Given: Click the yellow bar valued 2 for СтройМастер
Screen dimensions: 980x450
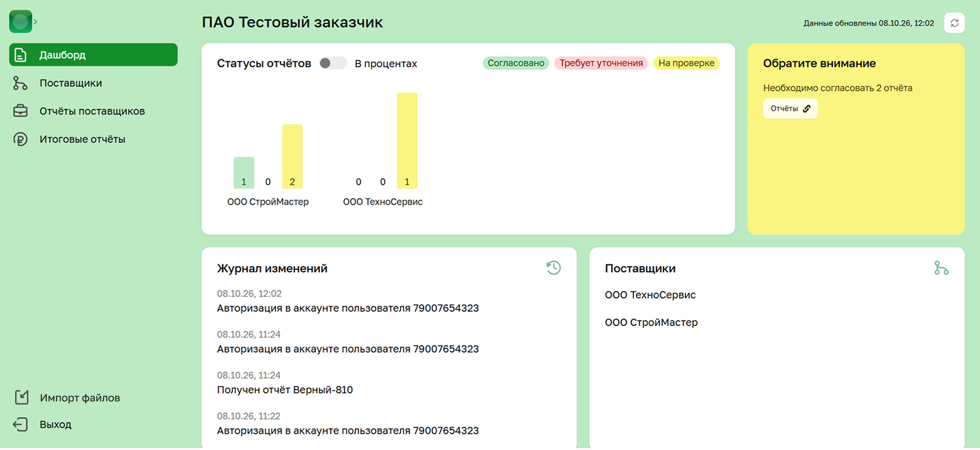Looking at the screenshot, I should point(292,157).
